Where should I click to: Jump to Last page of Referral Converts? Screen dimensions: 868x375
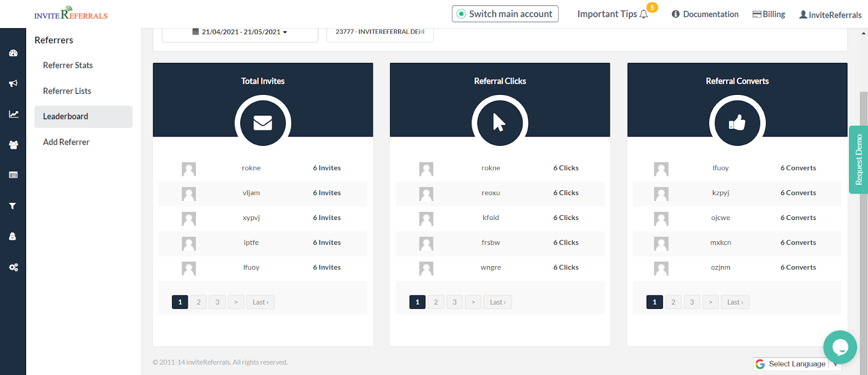(735, 302)
